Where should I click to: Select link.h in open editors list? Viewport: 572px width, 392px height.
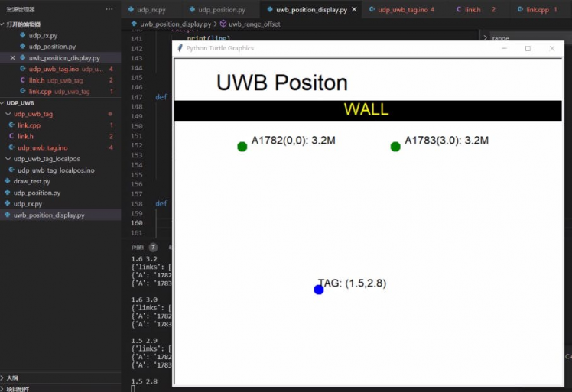tap(37, 80)
